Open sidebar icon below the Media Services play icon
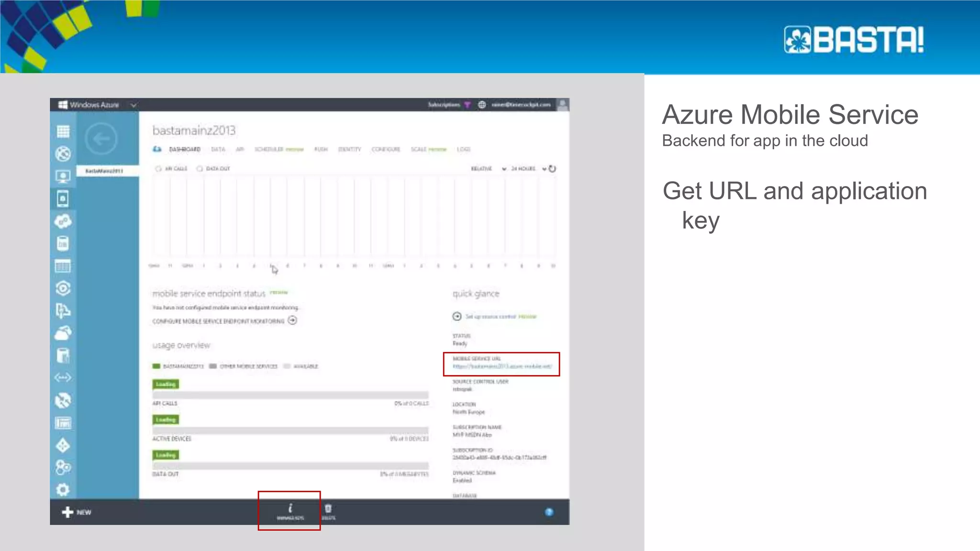 pyautogui.click(x=63, y=310)
